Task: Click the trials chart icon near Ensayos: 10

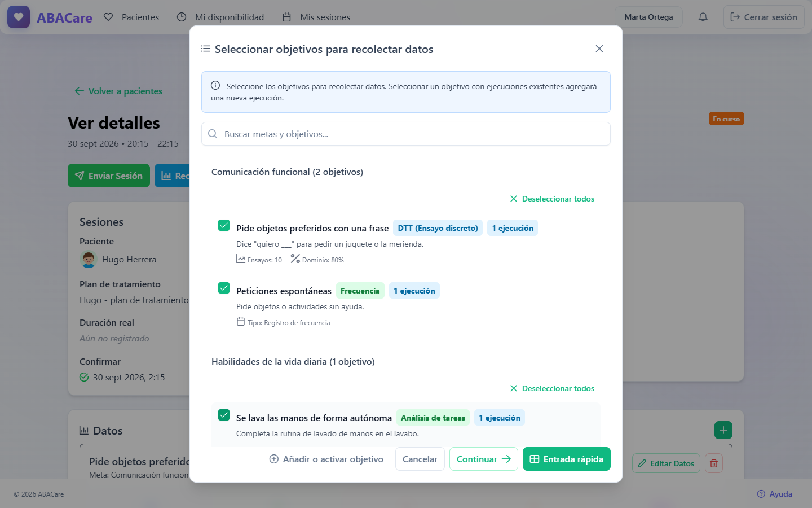Action: tap(241, 259)
